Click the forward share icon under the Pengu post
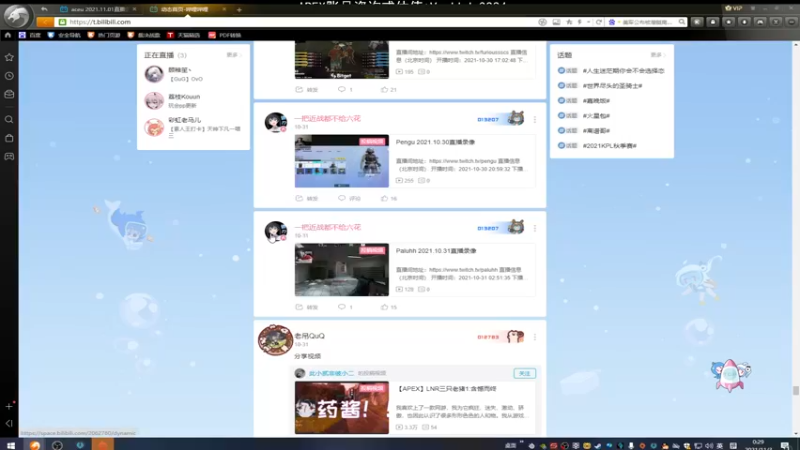The width and height of the screenshot is (800, 450). [299, 198]
